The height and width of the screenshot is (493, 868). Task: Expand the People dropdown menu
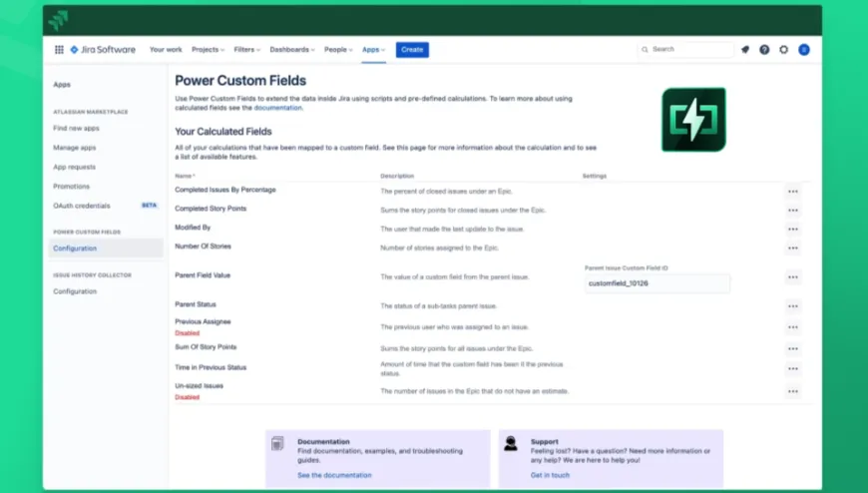[x=338, y=49]
